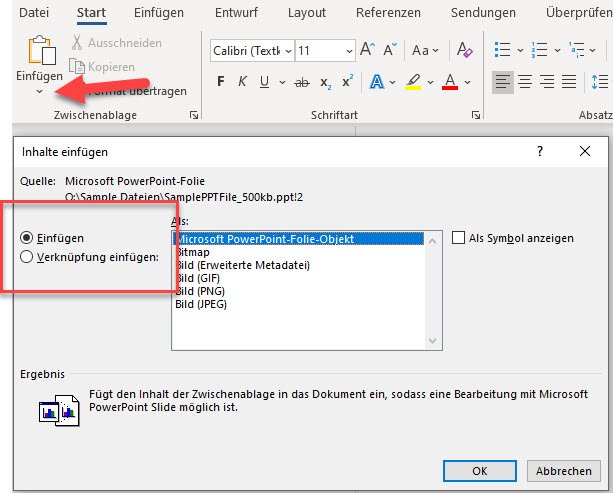The width and height of the screenshot is (613, 493).
Task: Select Bild (PNG) format
Action: (x=298, y=291)
